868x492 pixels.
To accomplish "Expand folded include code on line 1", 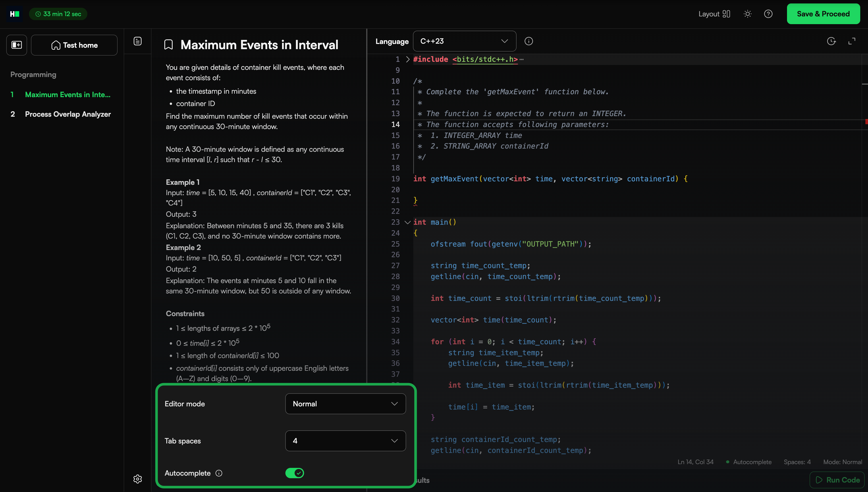I will pos(408,59).
